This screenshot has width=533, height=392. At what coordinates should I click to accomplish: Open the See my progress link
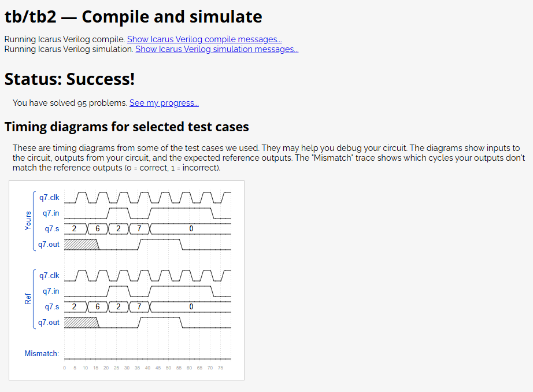[x=164, y=103]
